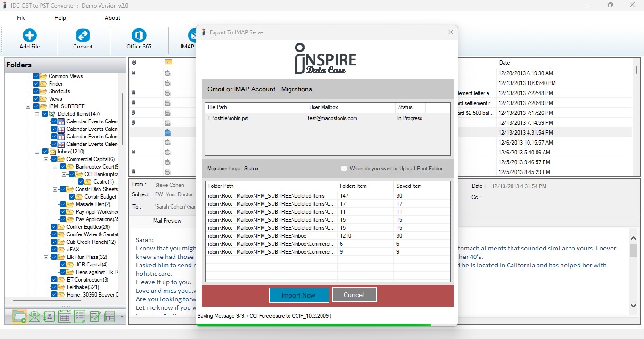Click attachment clip in 12/20/2013 6:19:30 AM row
The image size is (644, 339).
(134, 73)
